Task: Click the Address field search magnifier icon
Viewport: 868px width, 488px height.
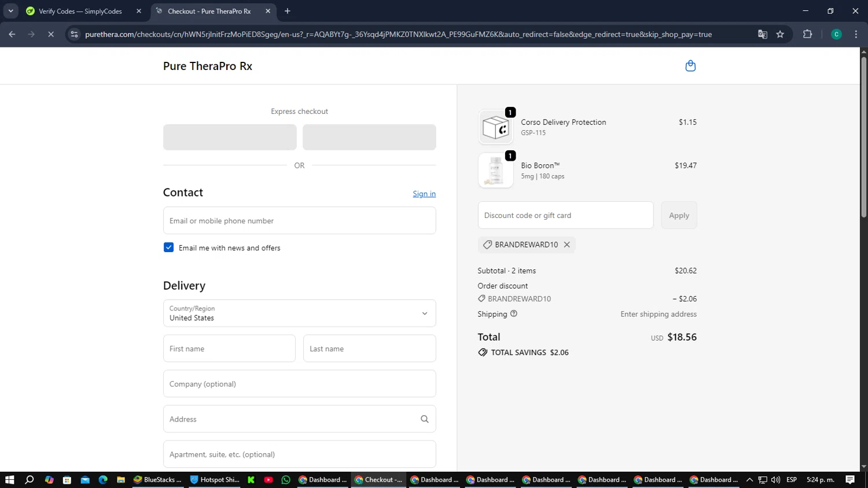Action: [425, 419]
